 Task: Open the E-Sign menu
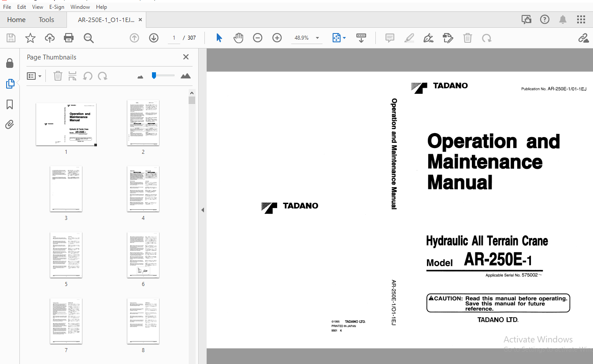(57, 7)
